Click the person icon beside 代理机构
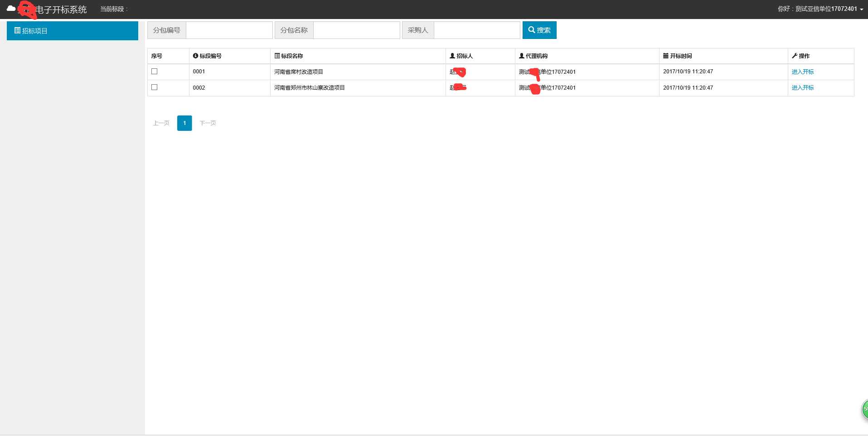This screenshot has width=868, height=436. coord(522,56)
